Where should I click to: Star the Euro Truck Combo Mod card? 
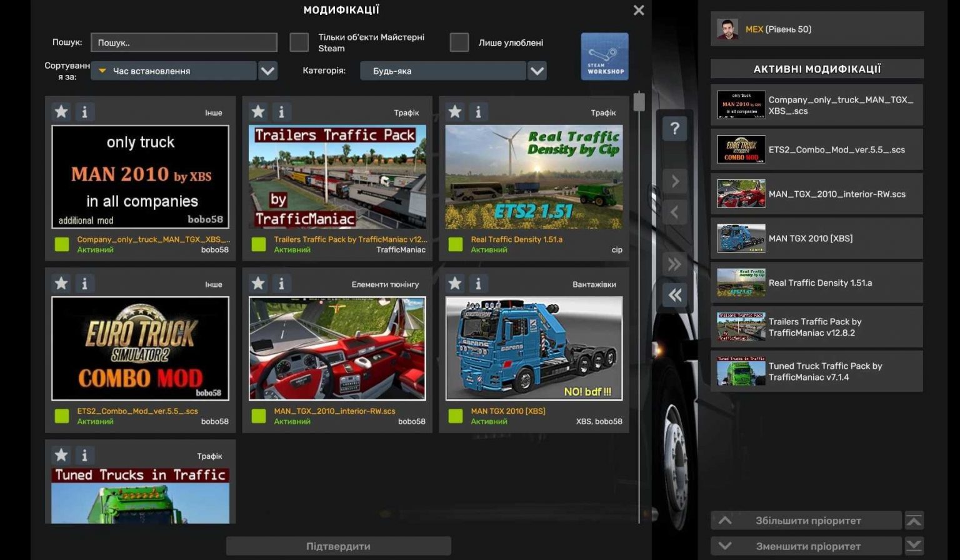pyautogui.click(x=61, y=283)
